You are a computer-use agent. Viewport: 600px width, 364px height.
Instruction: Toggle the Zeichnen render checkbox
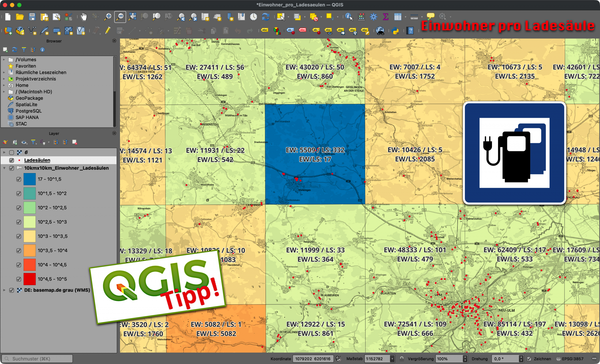tap(529, 359)
